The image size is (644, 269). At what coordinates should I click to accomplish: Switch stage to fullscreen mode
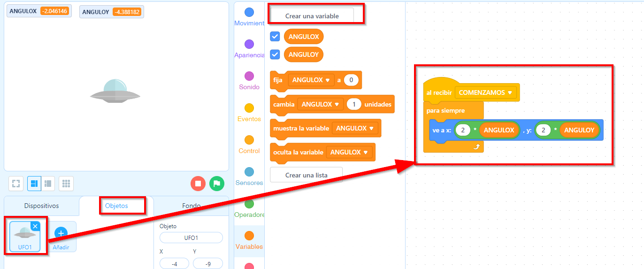pos(16,184)
